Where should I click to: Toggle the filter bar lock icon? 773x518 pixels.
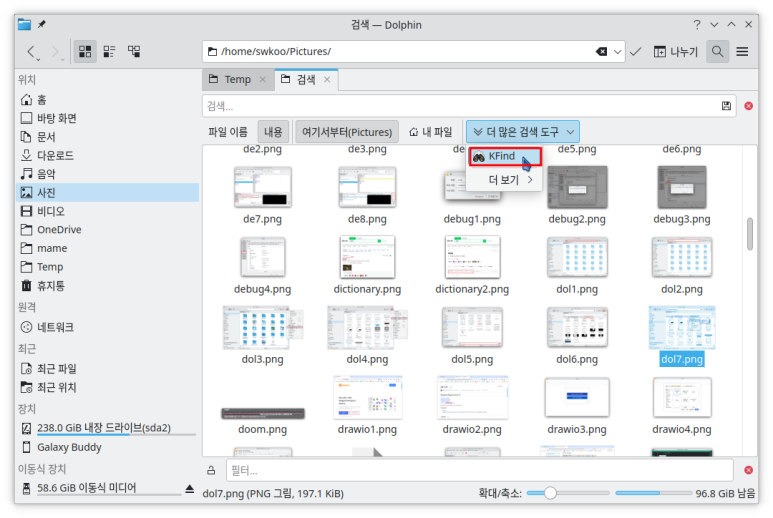pos(211,470)
